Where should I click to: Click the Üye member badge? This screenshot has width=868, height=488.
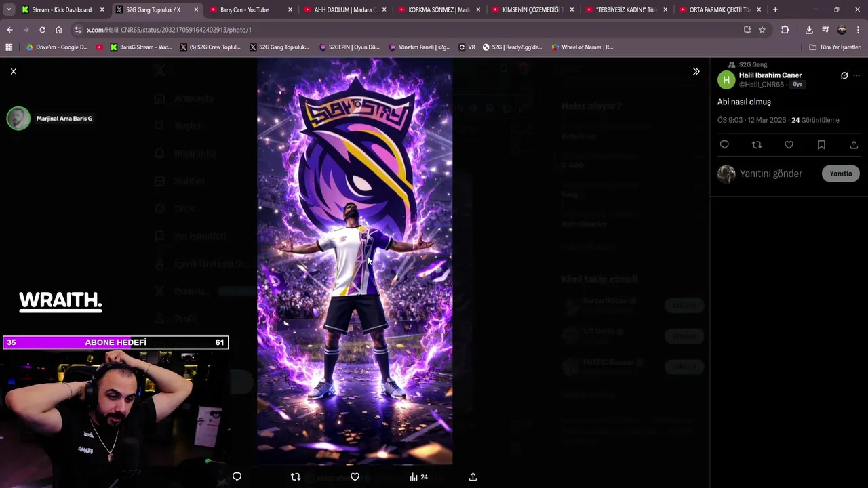(x=797, y=85)
